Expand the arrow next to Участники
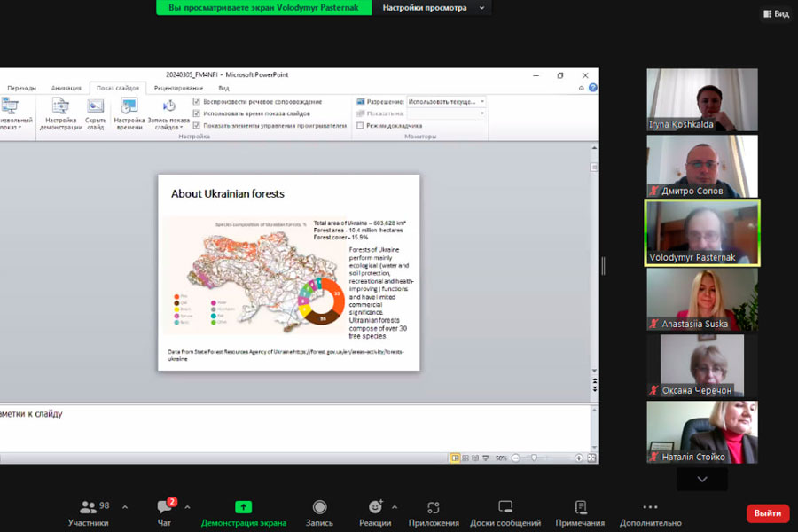This screenshot has width=798, height=532. click(x=124, y=507)
